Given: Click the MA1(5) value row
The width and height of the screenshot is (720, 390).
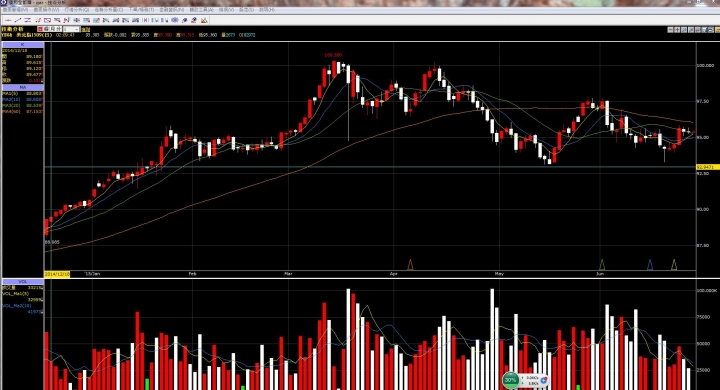Looking at the screenshot, I should 22,94.
